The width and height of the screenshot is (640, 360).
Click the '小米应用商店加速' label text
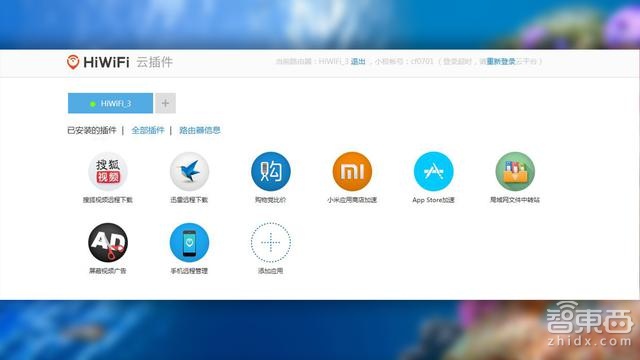tap(352, 200)
